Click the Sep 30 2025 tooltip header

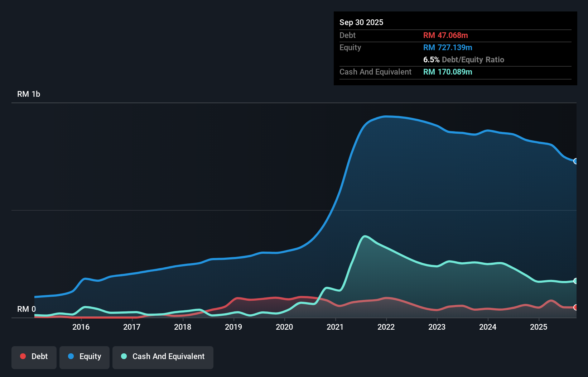(361, 22)
